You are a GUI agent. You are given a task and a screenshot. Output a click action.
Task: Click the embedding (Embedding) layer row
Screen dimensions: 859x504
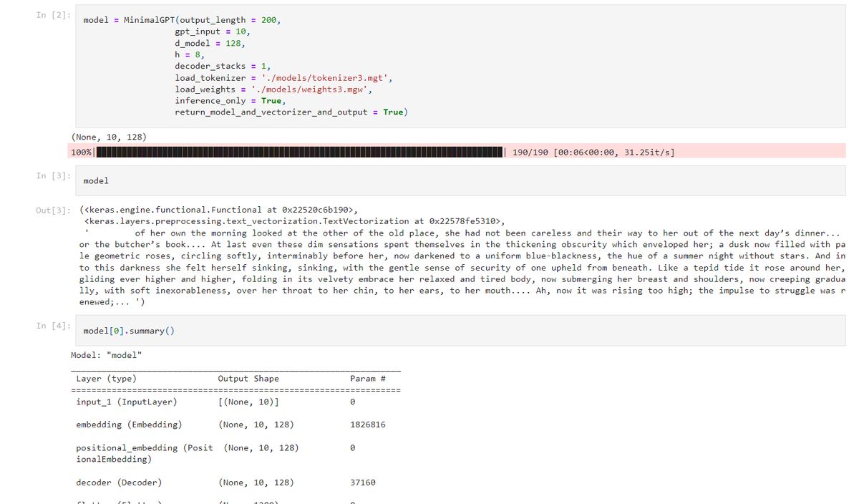click(129, 425)
